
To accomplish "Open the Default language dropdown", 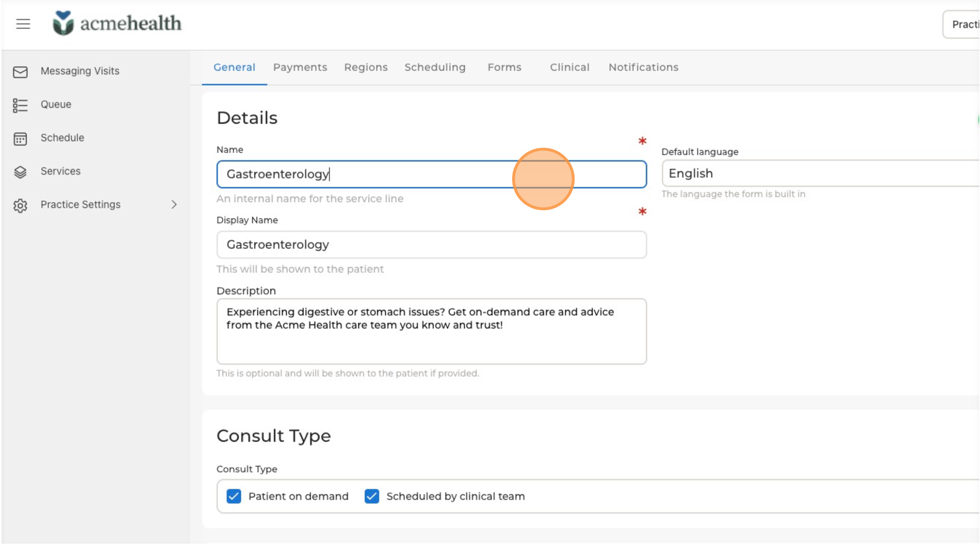I will tap(820, 173).
